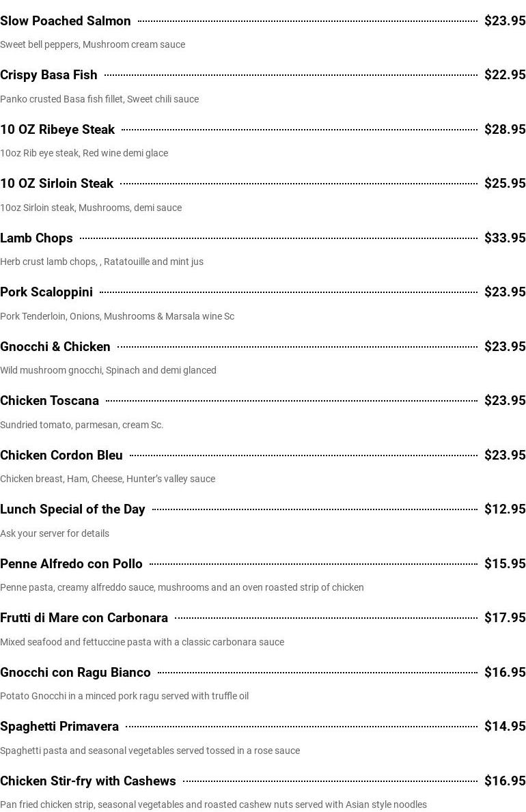This screenshot has width=526, height=812.
Task: Choose the Gnocchi & Chicken dish
Action: click(55, 347)
